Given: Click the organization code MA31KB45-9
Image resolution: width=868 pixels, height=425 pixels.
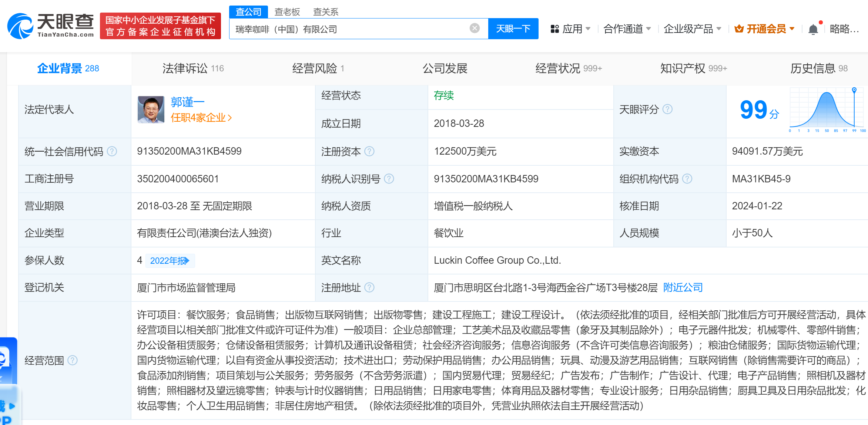Looking at the screenshot, I should tap(761, 179).
